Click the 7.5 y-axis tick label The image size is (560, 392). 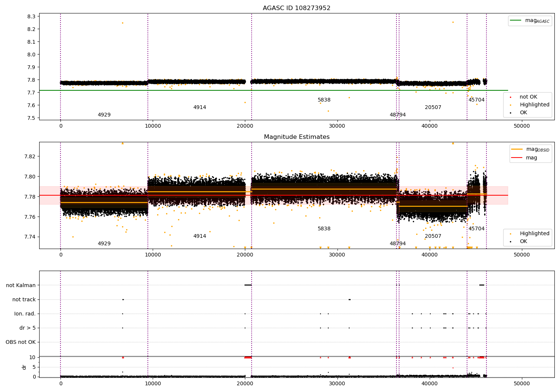tap(31, 118)
